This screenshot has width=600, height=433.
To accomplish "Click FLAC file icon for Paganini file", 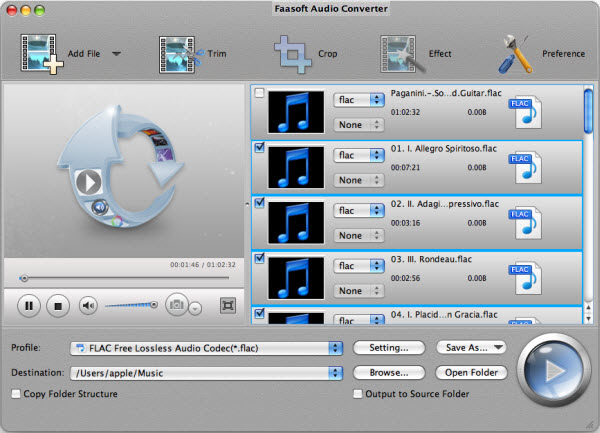I will tap(526, 112).
